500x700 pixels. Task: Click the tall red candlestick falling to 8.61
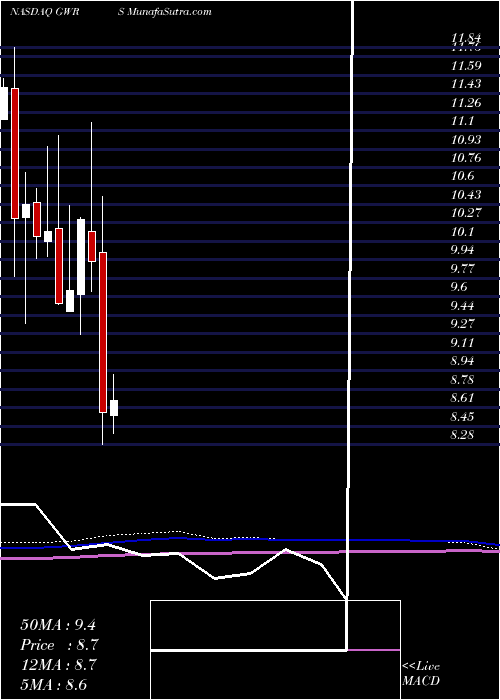click(103, 332)
